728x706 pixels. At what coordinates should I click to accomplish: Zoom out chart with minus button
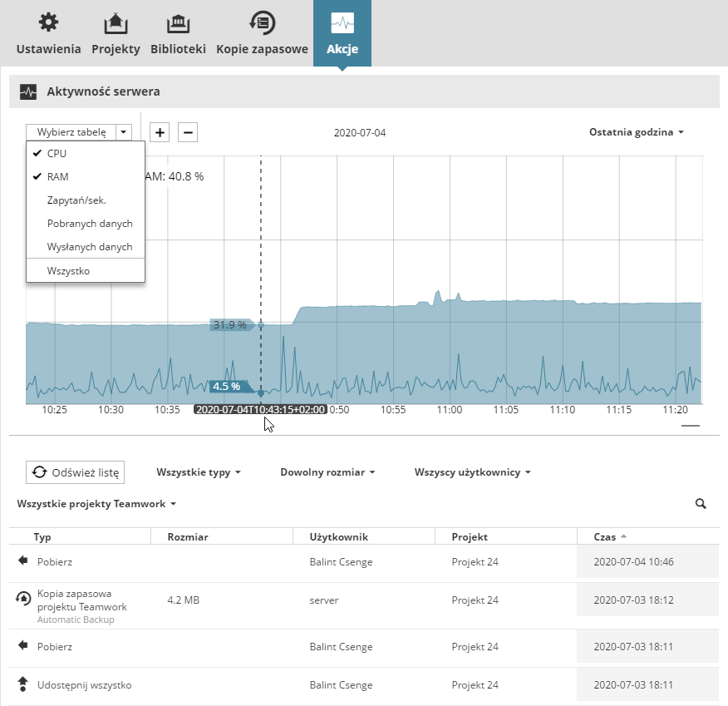tap(188, 132)
